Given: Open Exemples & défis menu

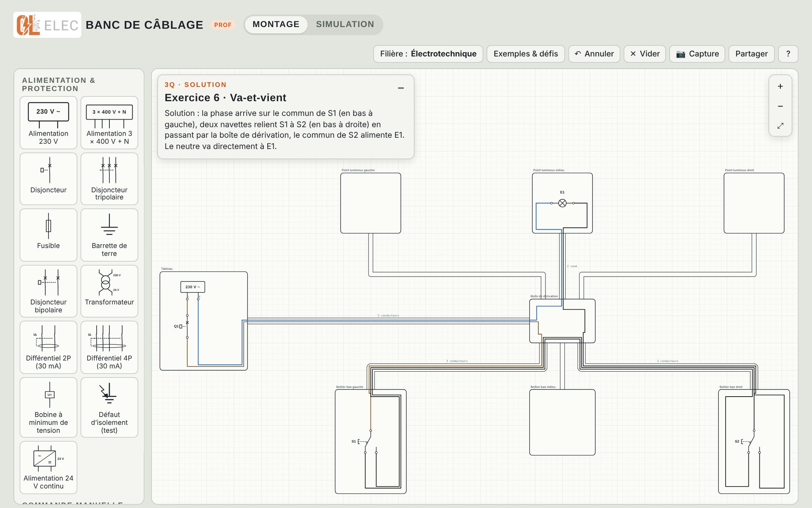Looking at the screenshot, I should [526, 54].
